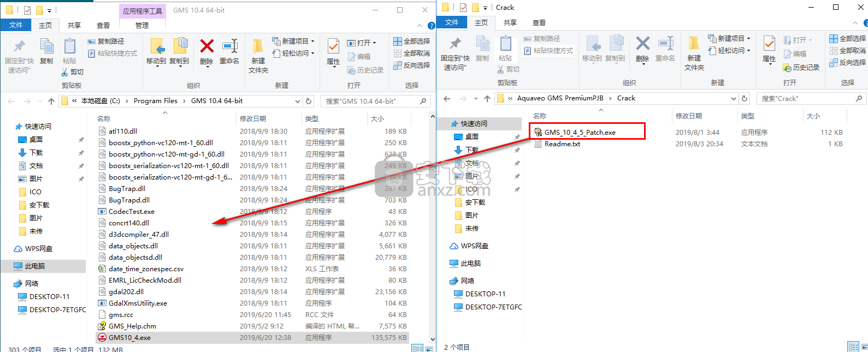This screenshot has width=868, height=352.
Task: Click Rename icon in GMS window ribbon
Action: [229, 46]
